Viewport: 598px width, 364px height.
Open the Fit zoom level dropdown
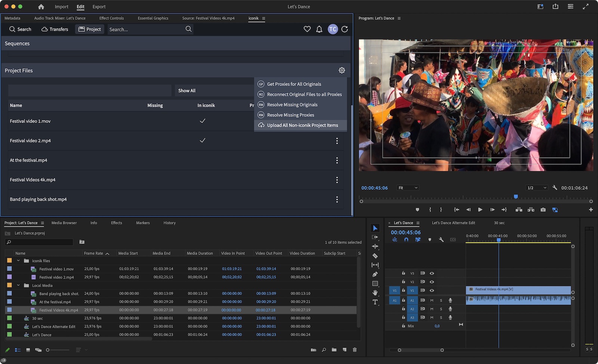pyautogui.click(x=407, y=188)
